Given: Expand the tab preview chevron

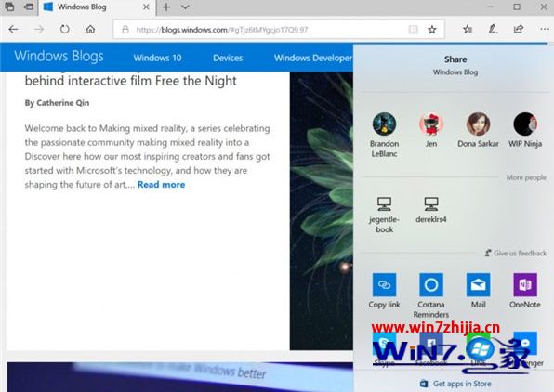Looking at the screenshot, I should coord(185,7).
